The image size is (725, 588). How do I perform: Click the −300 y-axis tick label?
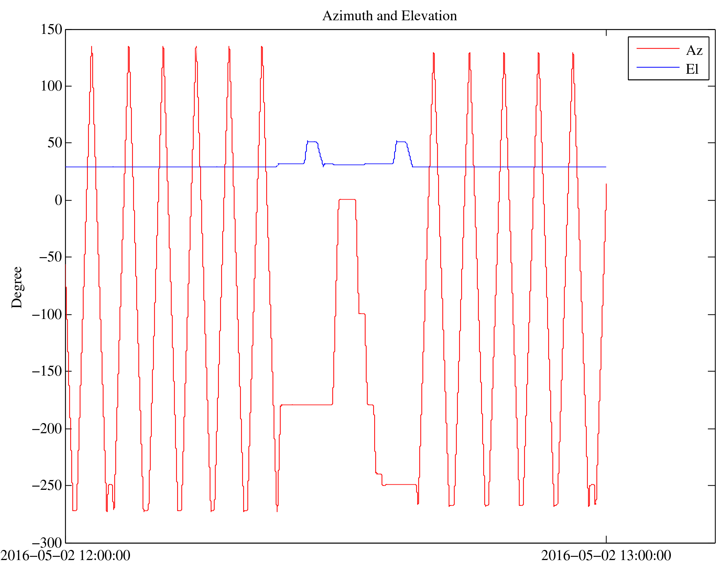coord(47,543)
